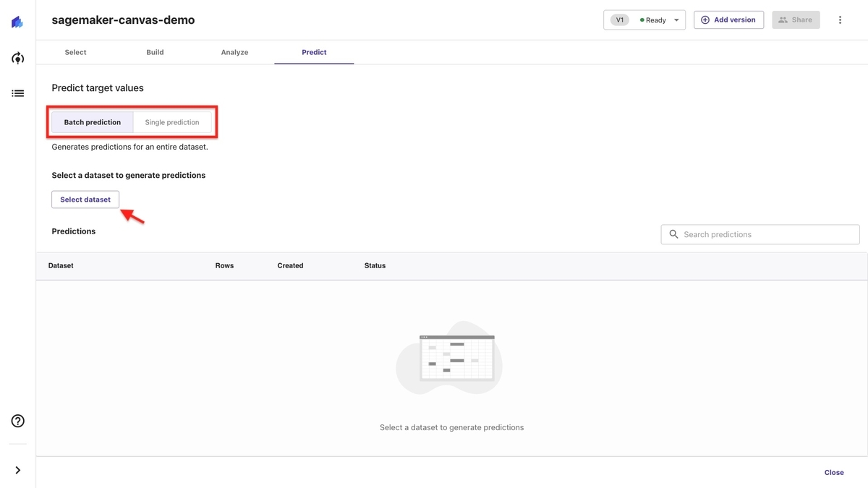Viewport: 868px width, 488px height.
Task: Open the three-dot more options menu
Action: (840, 20)
